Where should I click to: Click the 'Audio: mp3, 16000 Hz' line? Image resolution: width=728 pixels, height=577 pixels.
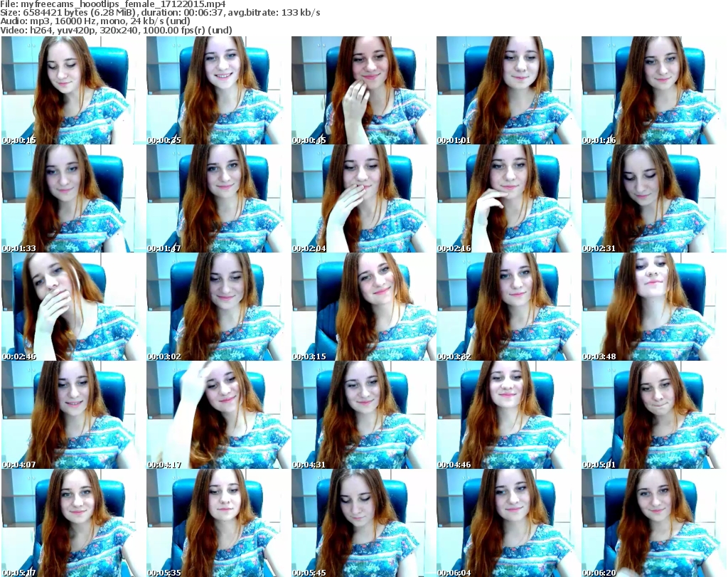click(95, 21)
